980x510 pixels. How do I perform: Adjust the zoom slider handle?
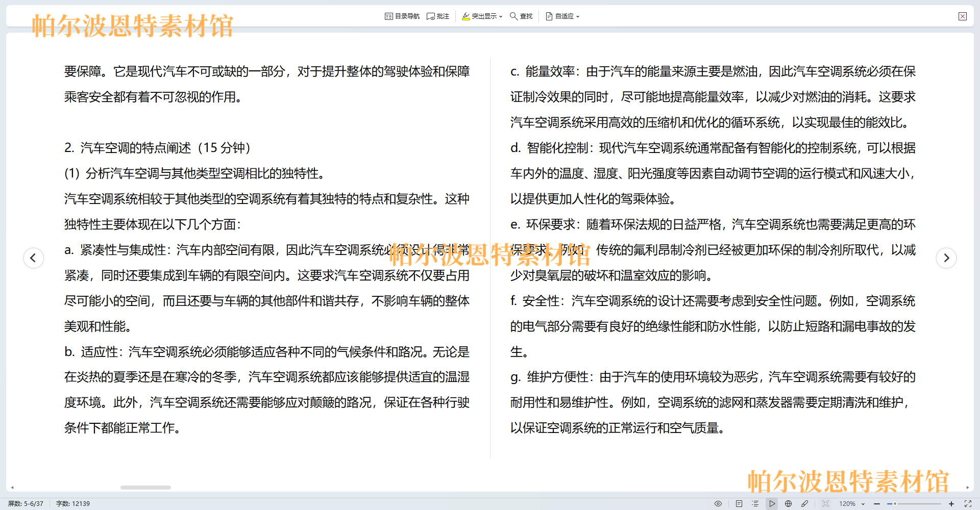tap(895, 503)
